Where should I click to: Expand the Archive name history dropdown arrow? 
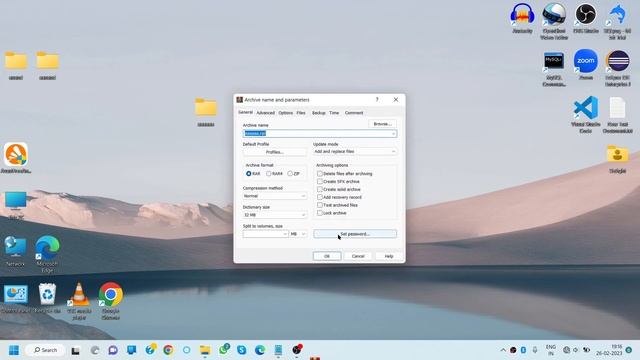point(393,133)
